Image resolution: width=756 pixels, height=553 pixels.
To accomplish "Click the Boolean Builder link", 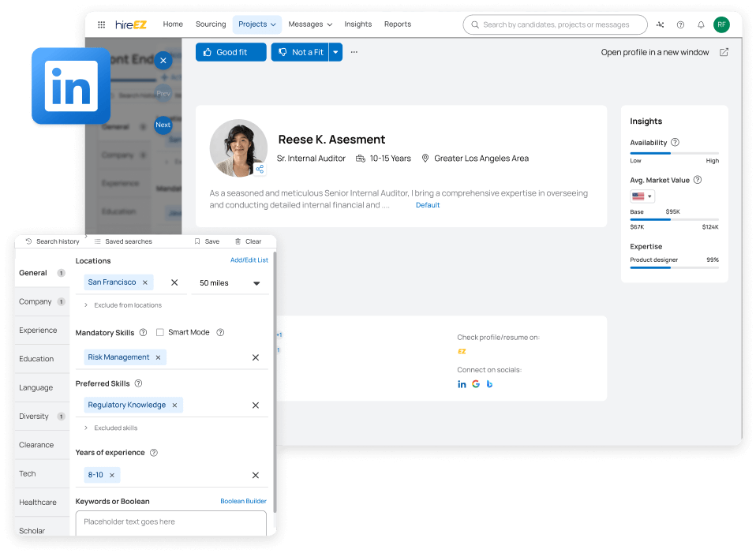I will coord(243,501).
